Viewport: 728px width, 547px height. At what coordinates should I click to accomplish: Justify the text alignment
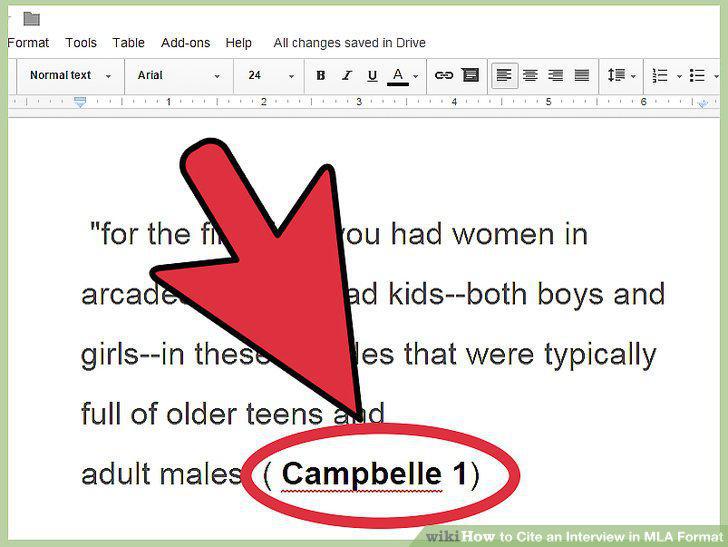(582, 75)
